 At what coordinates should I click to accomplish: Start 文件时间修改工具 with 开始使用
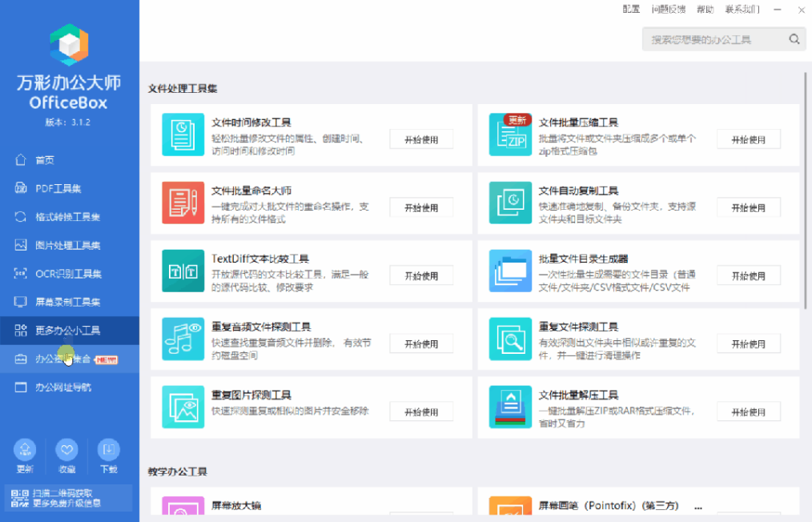(421, 140)
